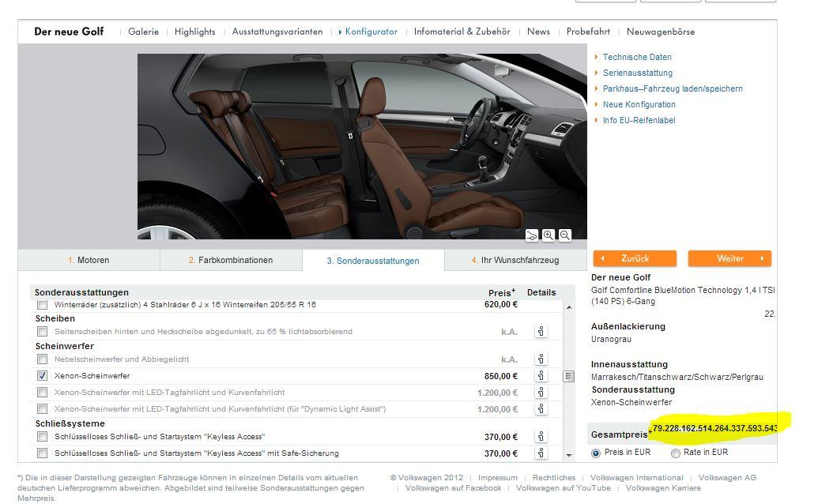Open Ausstattungsvarianten in the navigation
Screen dimensions: 818x504
click(277, 32)
